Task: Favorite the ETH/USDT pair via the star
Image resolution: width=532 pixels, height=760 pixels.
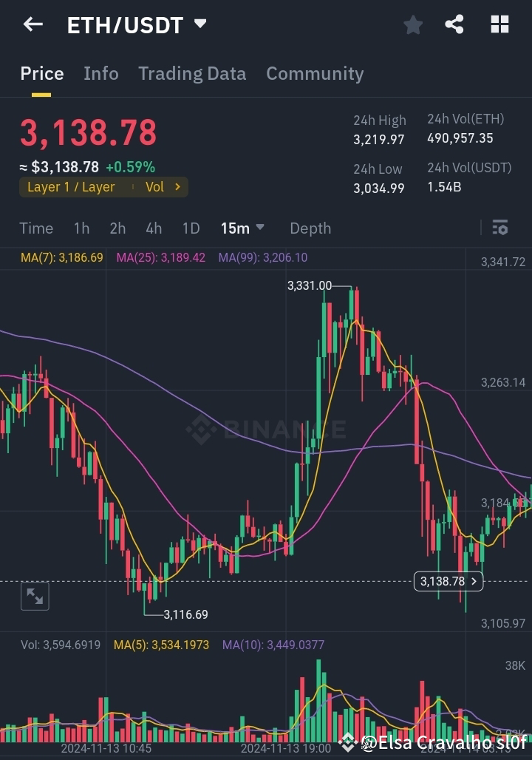Action: click(x=412, y=24)
